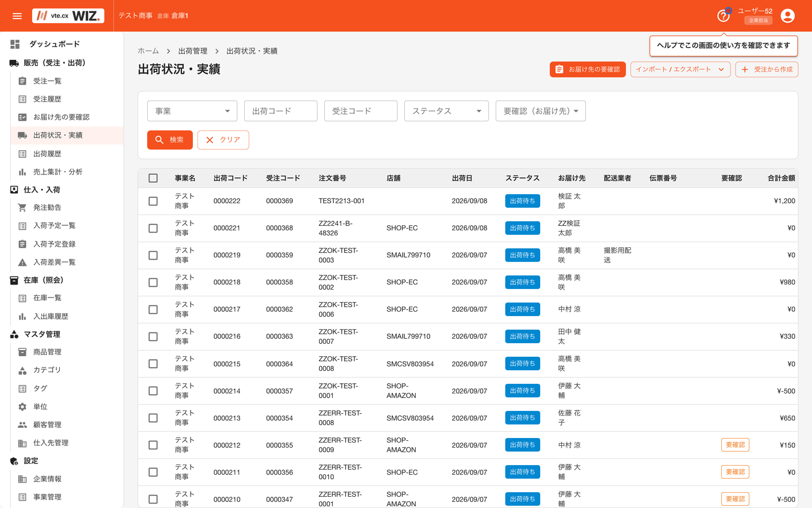Click the 顧客管理 people icon
This screenshot has width=812, height=508.
[x=23, y=424]
